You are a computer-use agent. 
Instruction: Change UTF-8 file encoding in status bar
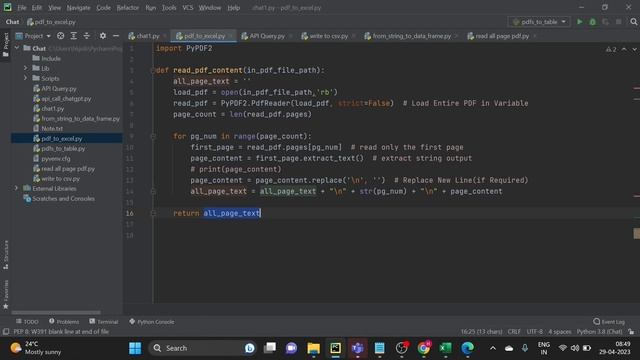(535, 331)
